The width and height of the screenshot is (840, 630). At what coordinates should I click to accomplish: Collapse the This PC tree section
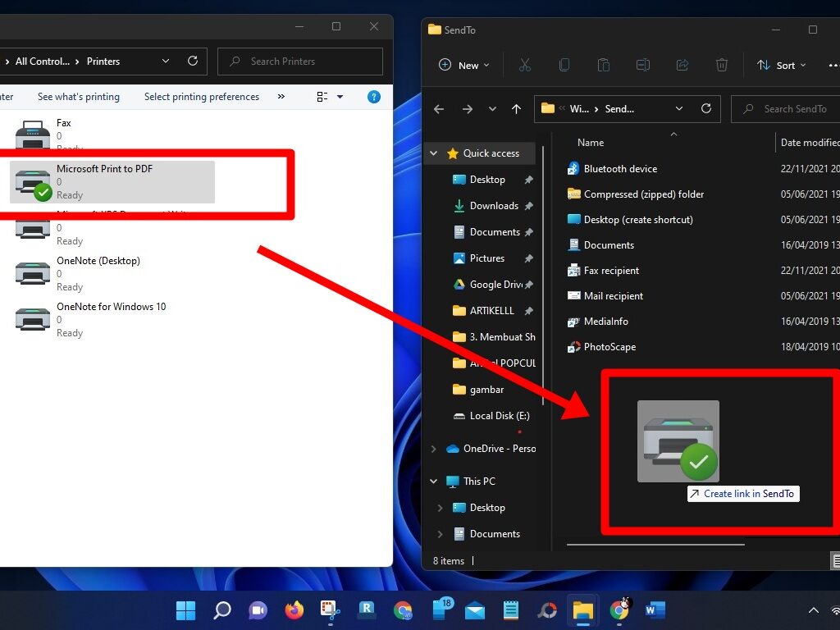(433, 481)
